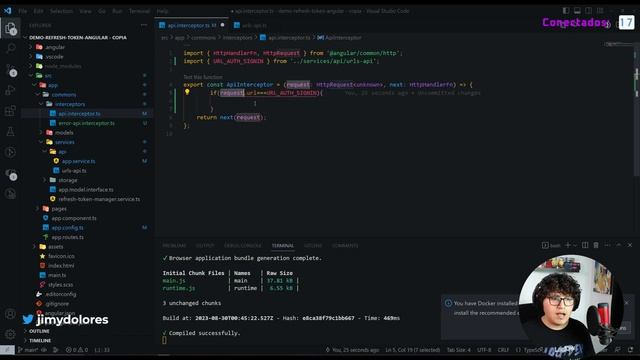Open refresh-token-manager.service.ts file

(x=99, y=199)
